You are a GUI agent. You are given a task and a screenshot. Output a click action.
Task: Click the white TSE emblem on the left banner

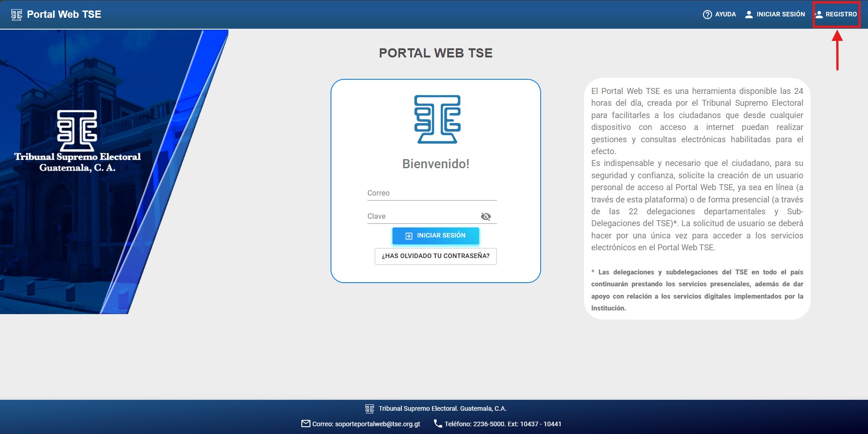(77, 130)
